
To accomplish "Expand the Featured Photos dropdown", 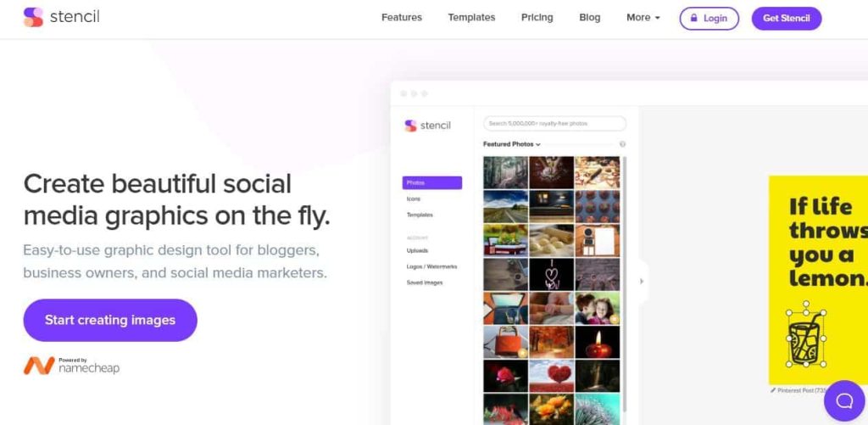I will point(511,144).
